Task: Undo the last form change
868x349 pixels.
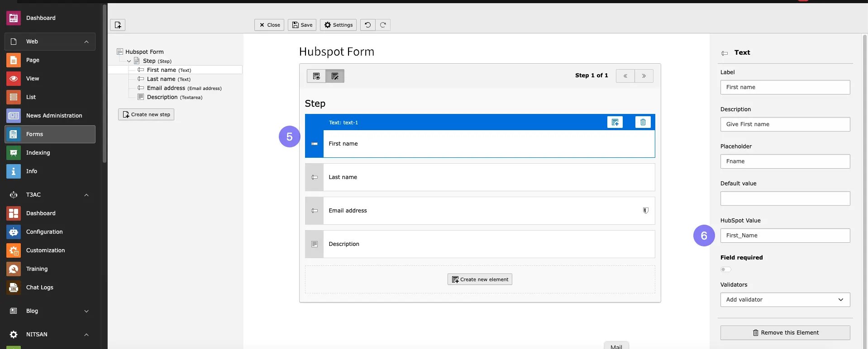Action: pos(367,25)
